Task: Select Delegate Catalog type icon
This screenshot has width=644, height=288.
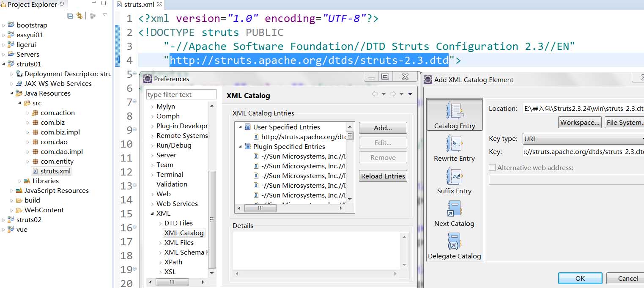Action: 455,241
